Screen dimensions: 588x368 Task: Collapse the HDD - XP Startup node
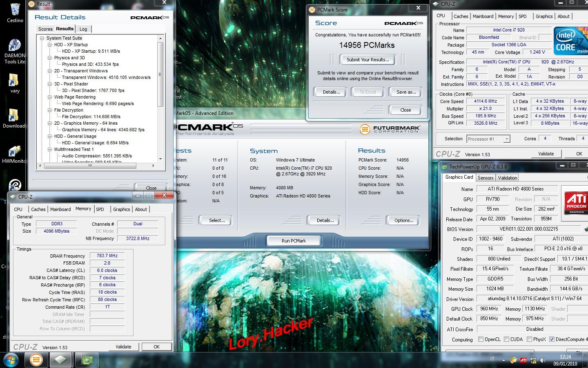(x=50, y=45)
